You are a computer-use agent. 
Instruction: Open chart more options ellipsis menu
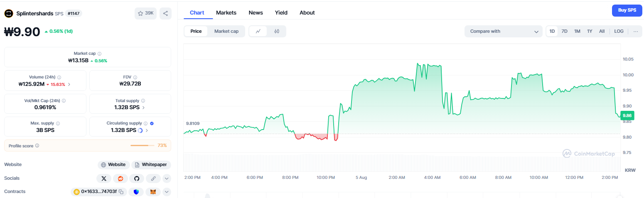636,31
